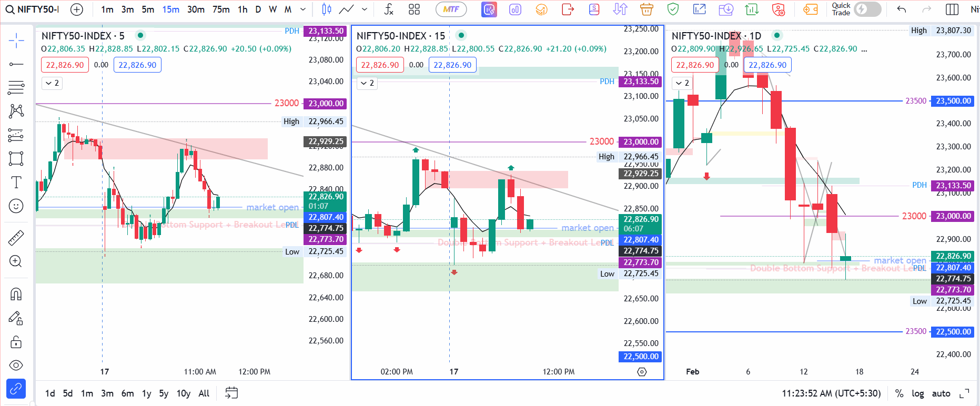The image size is (980, 406).
Task: Click the MTF button
Action: [451, 9]
